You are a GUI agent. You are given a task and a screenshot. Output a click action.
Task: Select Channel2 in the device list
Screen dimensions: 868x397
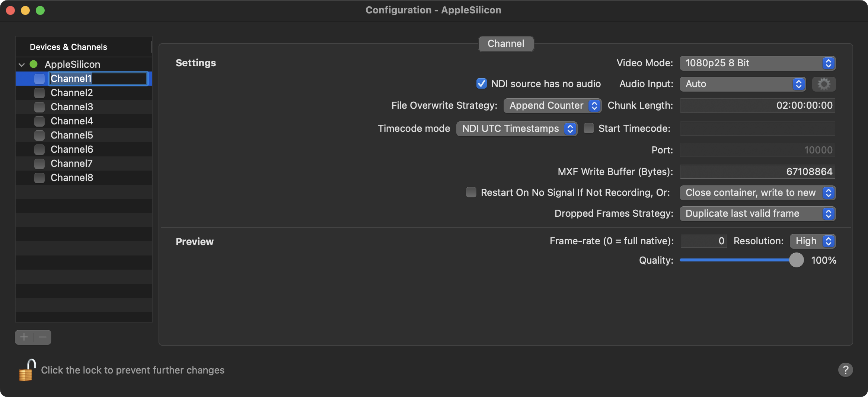[84, 93]
